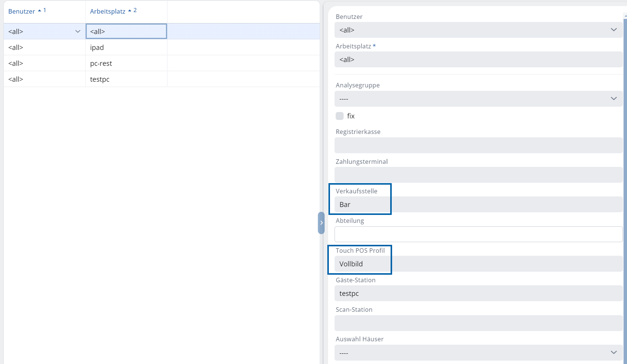Click the Verkaufsstelle field showing Bar
The width and height of the screenshot is (627, 364).
(x=478, y=205)
